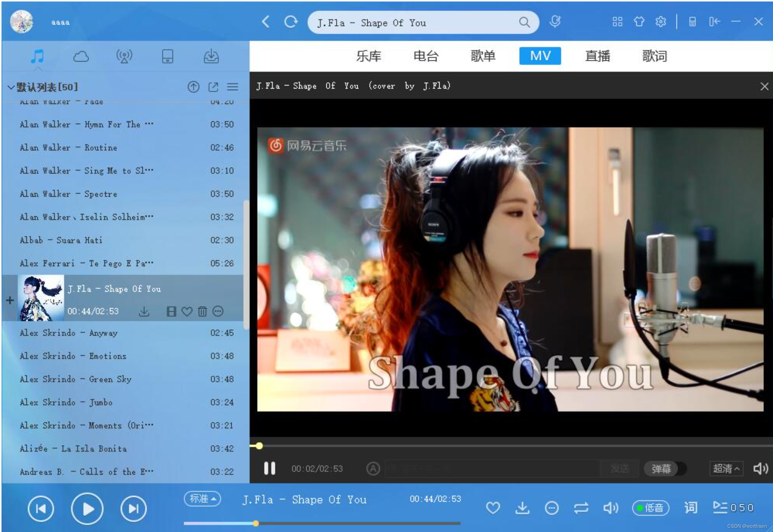Open the radio broadcast sidebar icon

[x=124, y=57]
